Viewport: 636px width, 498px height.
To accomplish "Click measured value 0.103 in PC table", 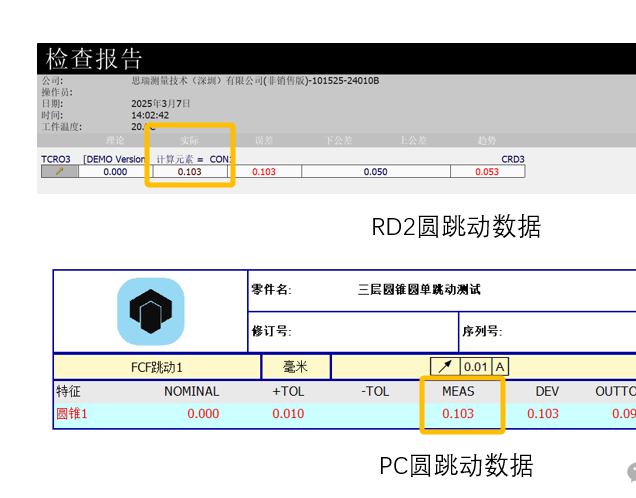I will click(458, 413).
